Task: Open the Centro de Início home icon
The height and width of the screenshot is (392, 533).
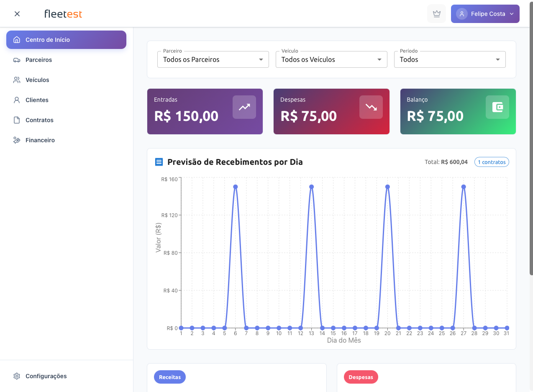Action: 17,40
